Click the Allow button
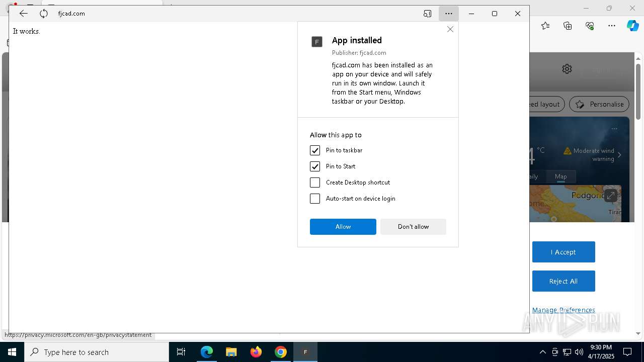The height and width of the screenshot is (362, 644). click(x=343, y=227)
